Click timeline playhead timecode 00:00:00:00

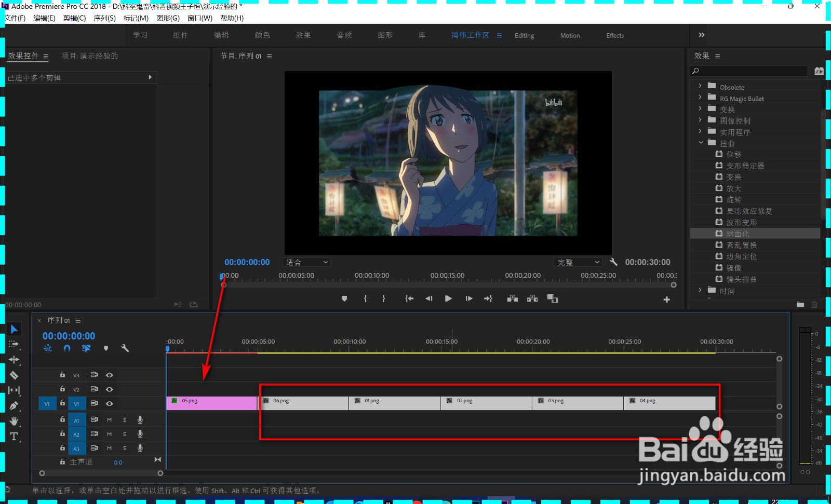coord(69,336)
